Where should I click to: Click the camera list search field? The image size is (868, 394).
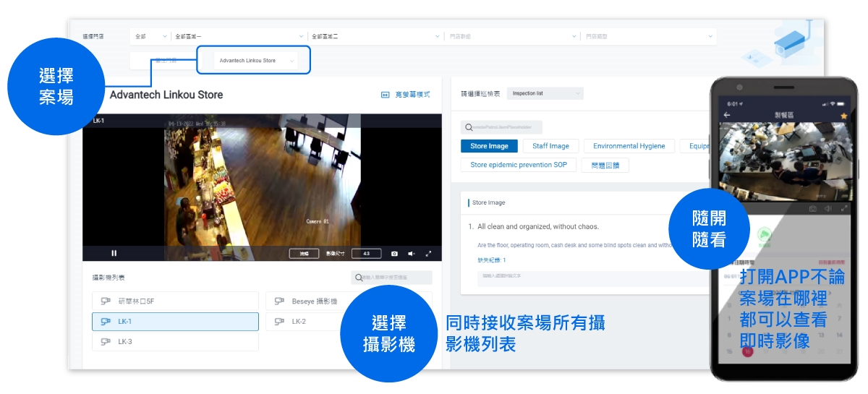[391, 278]
